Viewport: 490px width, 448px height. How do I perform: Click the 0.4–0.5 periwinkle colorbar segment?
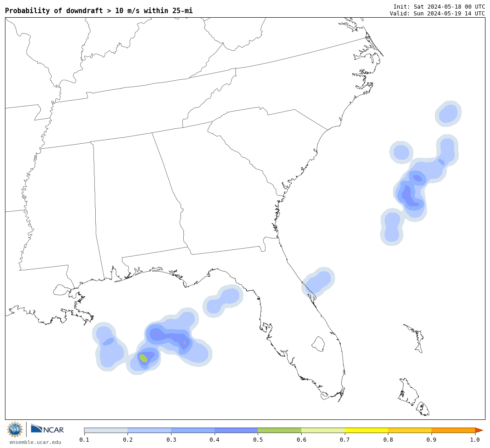236,430
